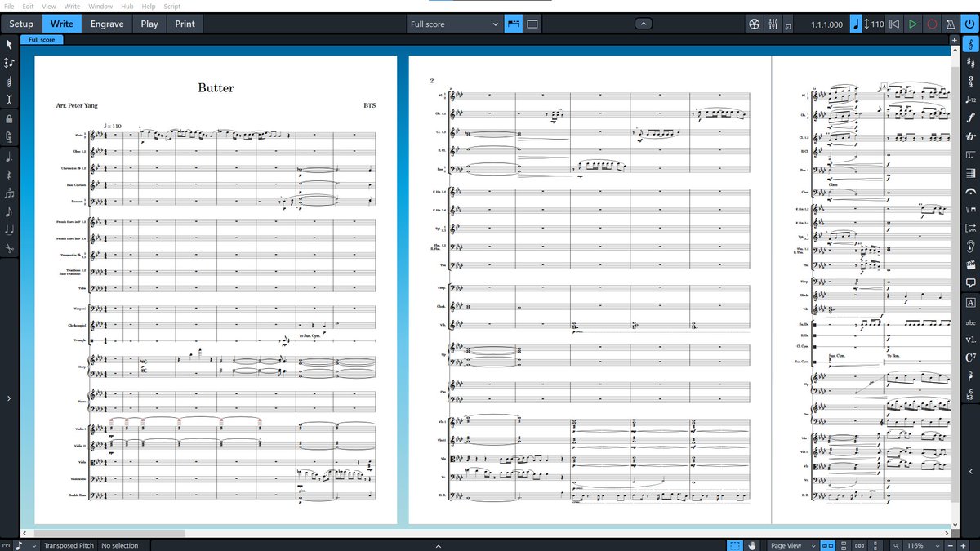The height and width of the screenshot is (551, 980).
Task: Collapse the toolbar with top disclosure arrow
Action: tap(643, 24)
